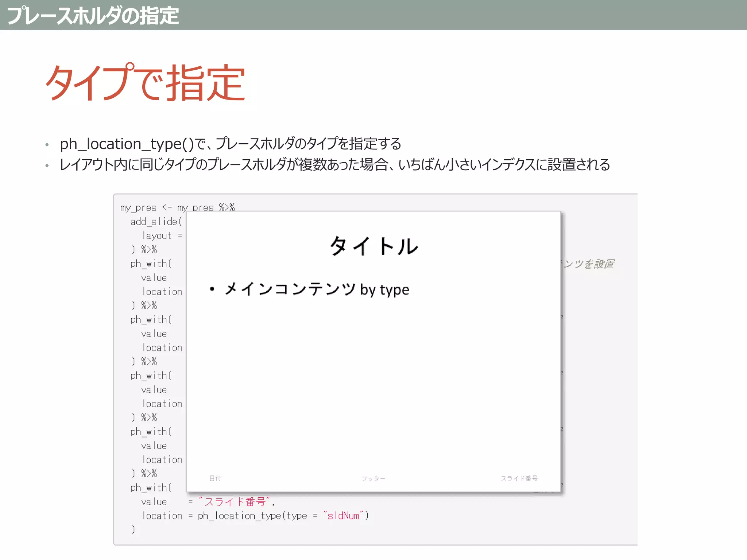Image resolution: width=747 pixels, height=560 pixels.
Task: Click the red "スライド番号" string in code
Action: (235, 502)
